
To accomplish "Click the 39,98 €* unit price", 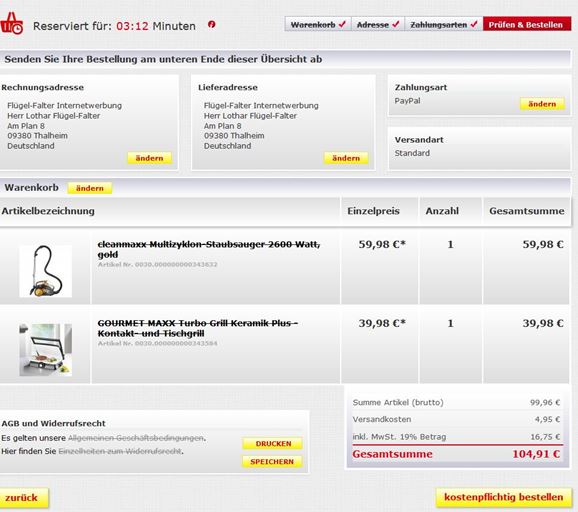I will pos(382,323).
